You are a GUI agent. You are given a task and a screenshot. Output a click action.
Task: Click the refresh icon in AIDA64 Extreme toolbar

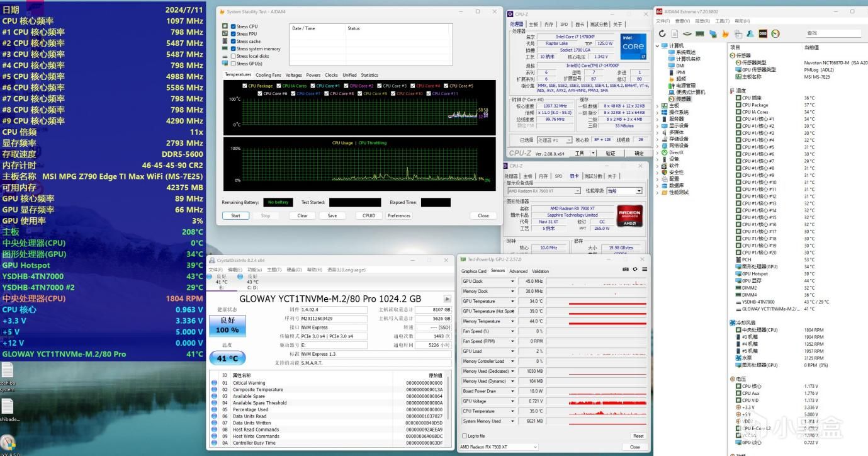[662, 33]
